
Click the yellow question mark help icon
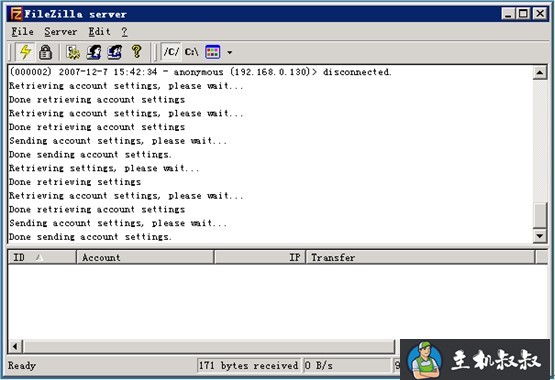137,52
